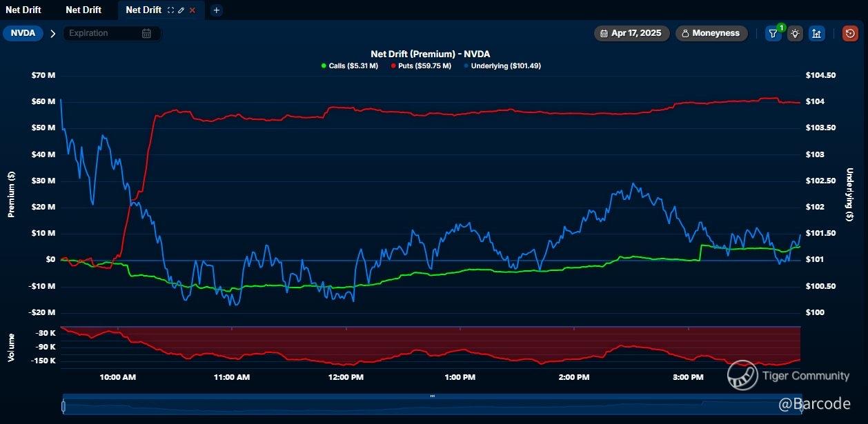
Task: Expand the chevron next to NVDA
Action: (x=53, y=33)
